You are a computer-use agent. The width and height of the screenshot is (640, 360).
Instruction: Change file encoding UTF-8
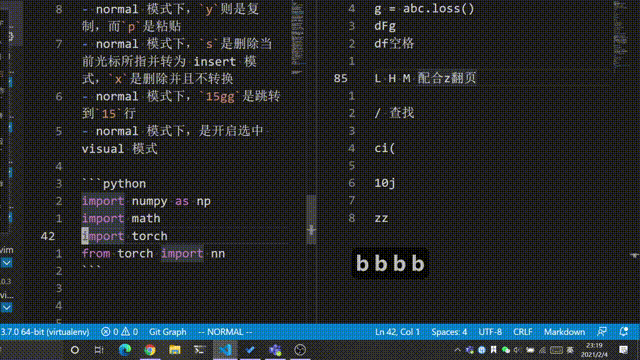[490, 332]
